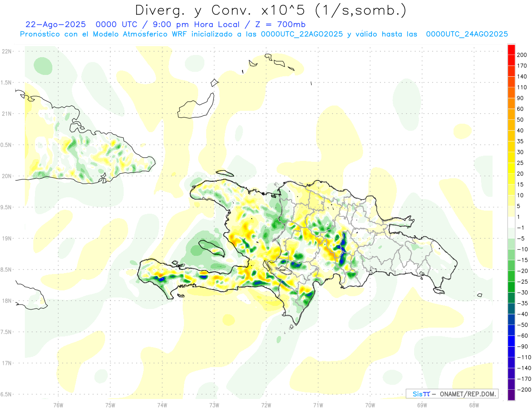Screen dimensions: 532x411
Task: Click the bright red top segment of the color scale
Action: 511,50
